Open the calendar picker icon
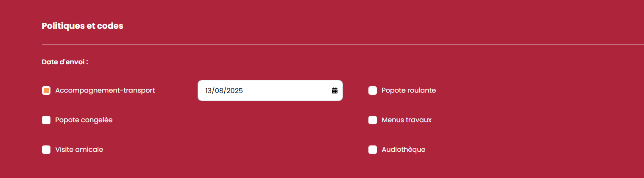644x178 pixels. point(335,90)
